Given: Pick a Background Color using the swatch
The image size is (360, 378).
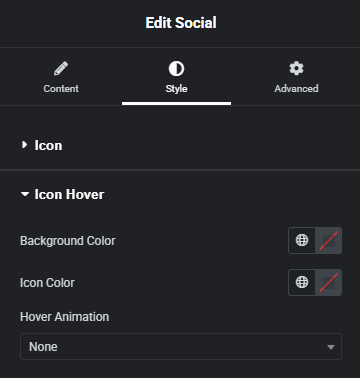Looking at the screenshot, I should click(x=328, y=240).
